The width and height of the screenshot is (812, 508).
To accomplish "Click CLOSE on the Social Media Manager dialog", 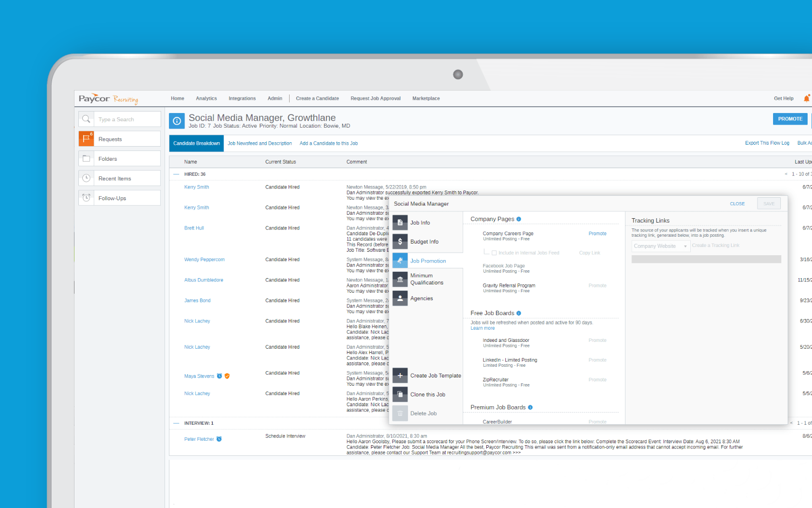I will (737, 204).
